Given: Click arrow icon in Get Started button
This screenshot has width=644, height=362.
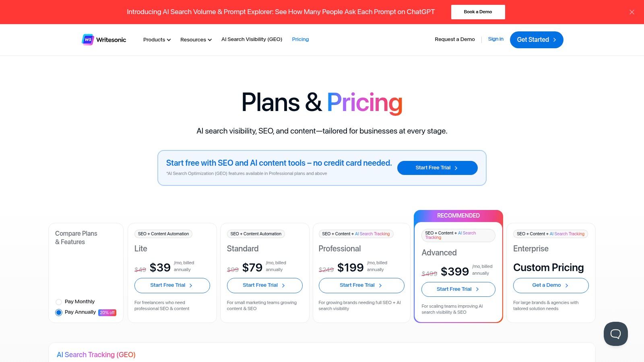Looking at the screenshot, I should 555,40.
